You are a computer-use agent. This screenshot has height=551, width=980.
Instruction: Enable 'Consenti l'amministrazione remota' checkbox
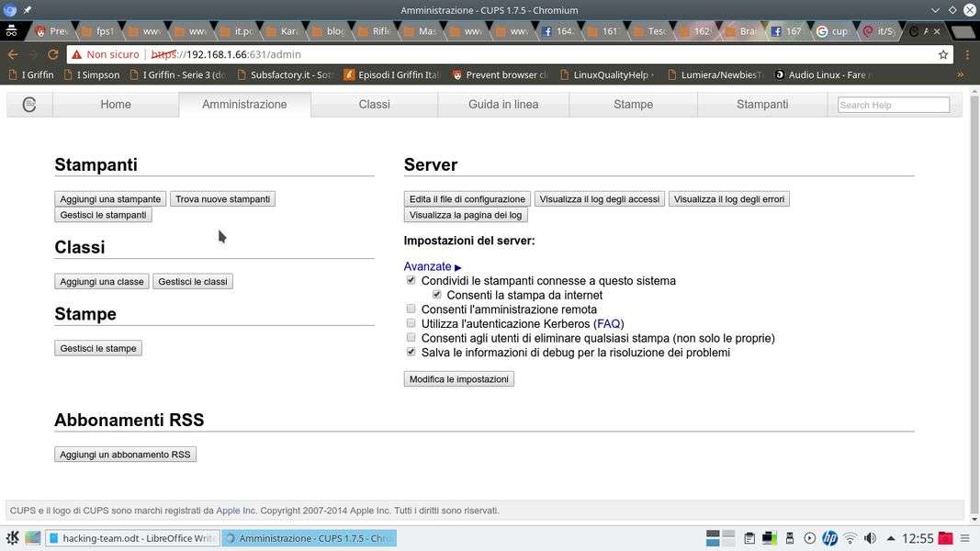[411, 309]
